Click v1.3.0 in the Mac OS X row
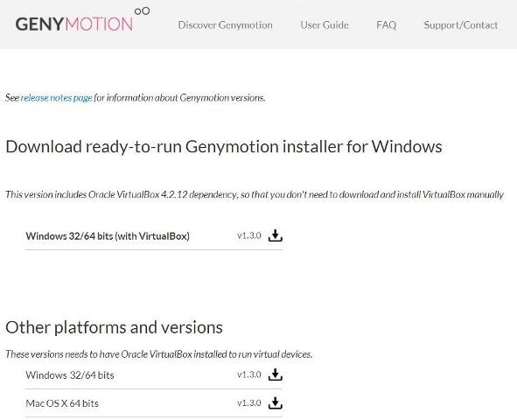Screen dimensions: 517x420 pyautogui.click(x=249, y=402)
